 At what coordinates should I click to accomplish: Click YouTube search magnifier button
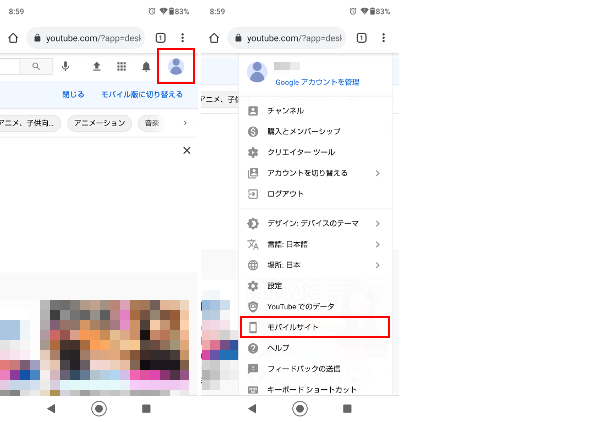(x=36, y=67)
